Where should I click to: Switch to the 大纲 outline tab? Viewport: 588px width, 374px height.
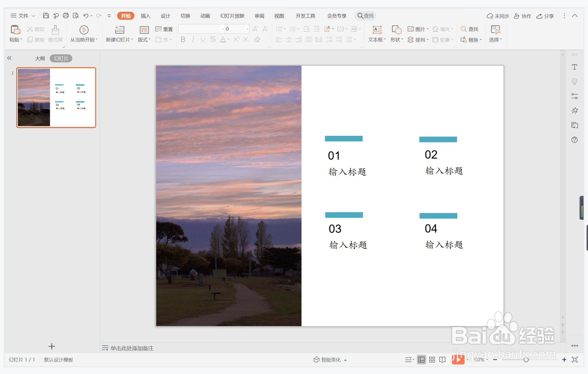[x=40, y=58]
